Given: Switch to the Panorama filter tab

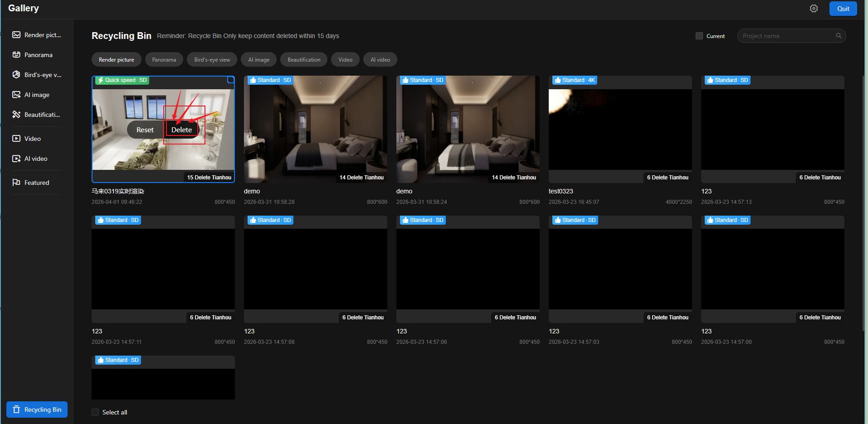Looking at the screenshot, I should tap(164, 60).
